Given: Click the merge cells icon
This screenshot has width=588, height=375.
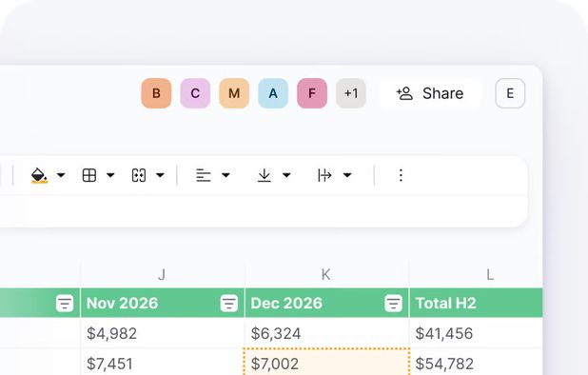Looking at the screenshot, I should coord(139,175).
